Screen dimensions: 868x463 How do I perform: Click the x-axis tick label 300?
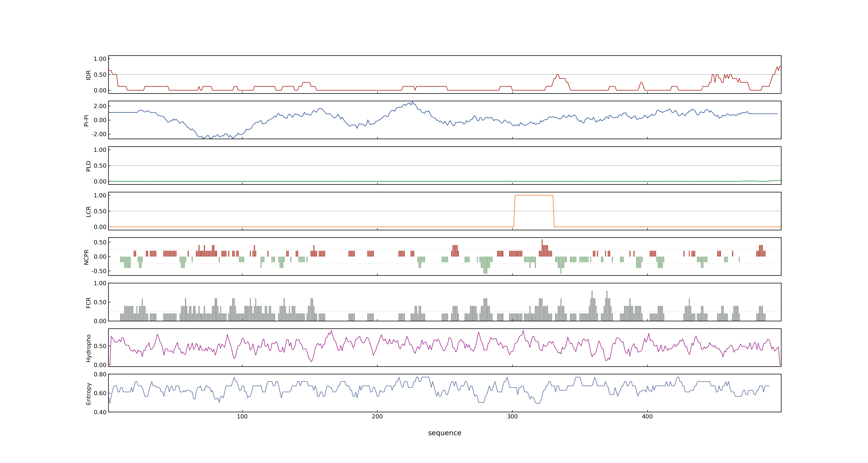(x=512, y=416)
